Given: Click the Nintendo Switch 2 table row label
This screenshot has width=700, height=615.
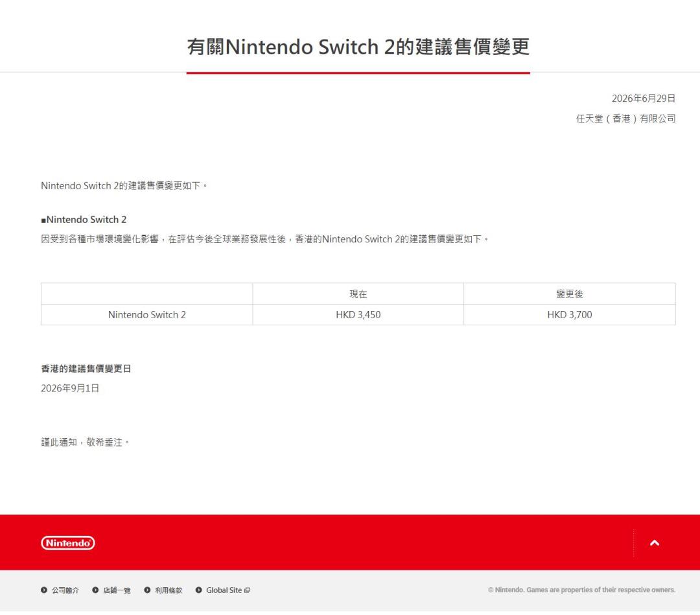Looking at the screenshot, I should click(x=147, y=315).
